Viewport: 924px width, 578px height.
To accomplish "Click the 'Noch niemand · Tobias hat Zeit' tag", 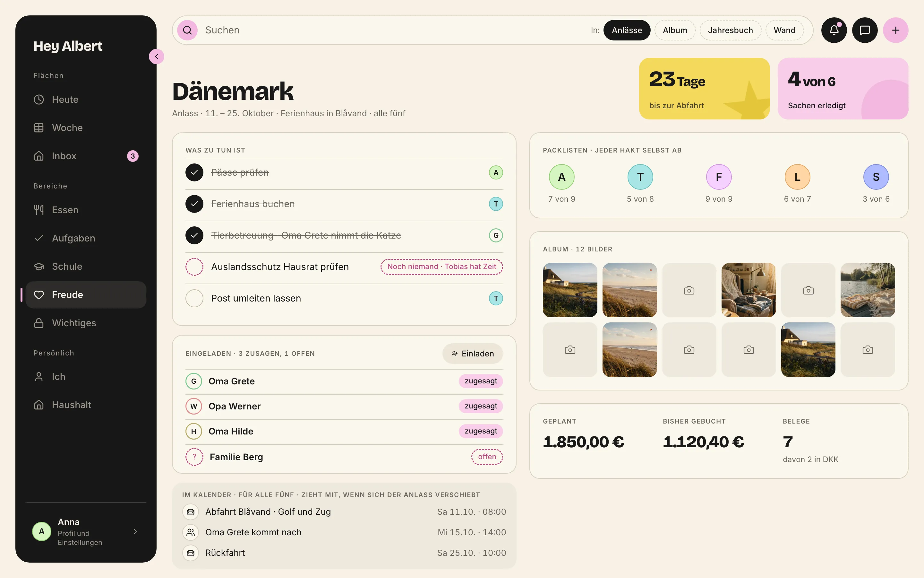I will point(441,267).
